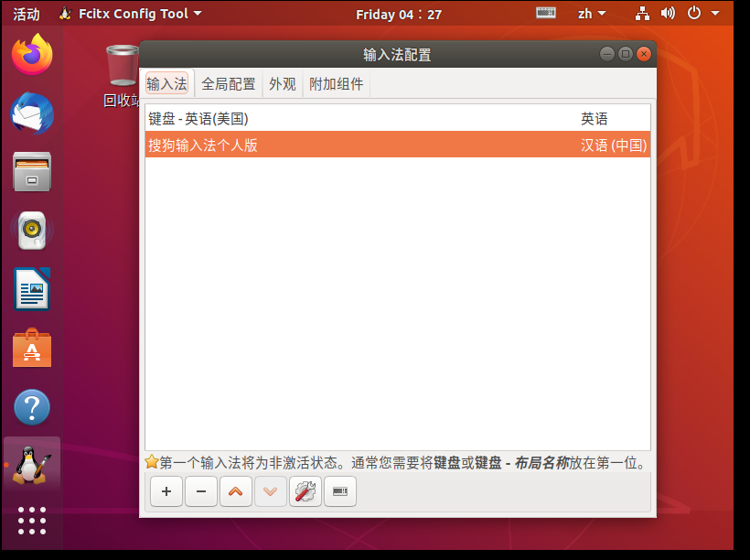Select the 键盘 - 英语(美国) row
This screenshot has width=750, height=560.
tap(398, 118)
